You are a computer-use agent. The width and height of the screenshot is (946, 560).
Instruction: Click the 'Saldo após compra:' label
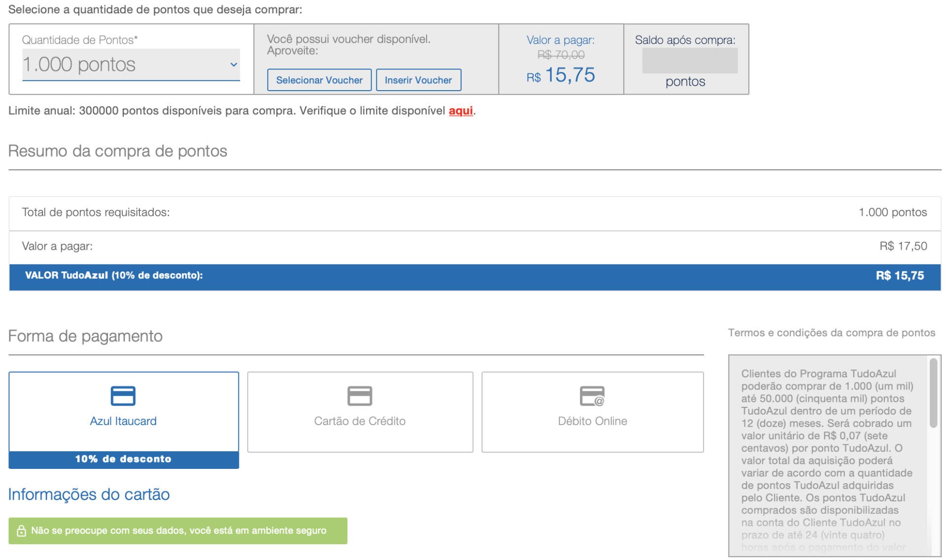685,40
